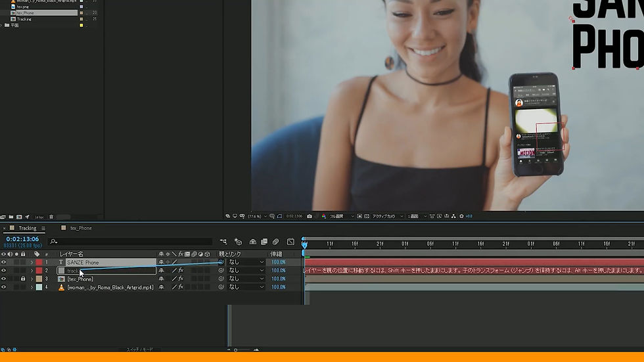Open parent dropdown for woman video layer

(246, 287)
